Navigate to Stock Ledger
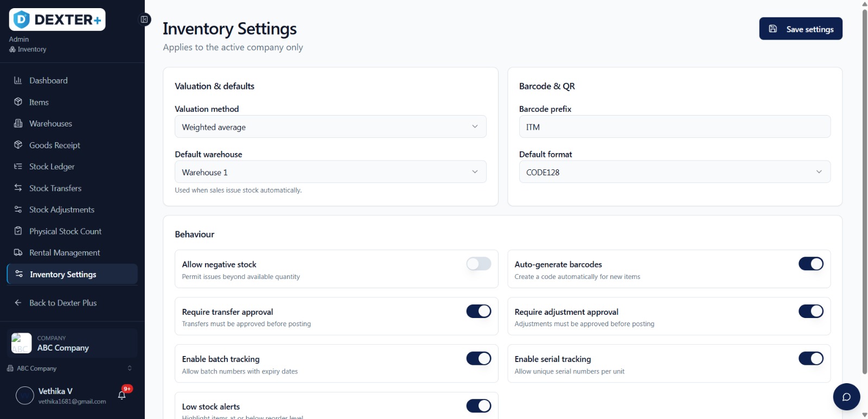This screenshot has width=868, height=419. pyautogui.click(x=72, y=167)
